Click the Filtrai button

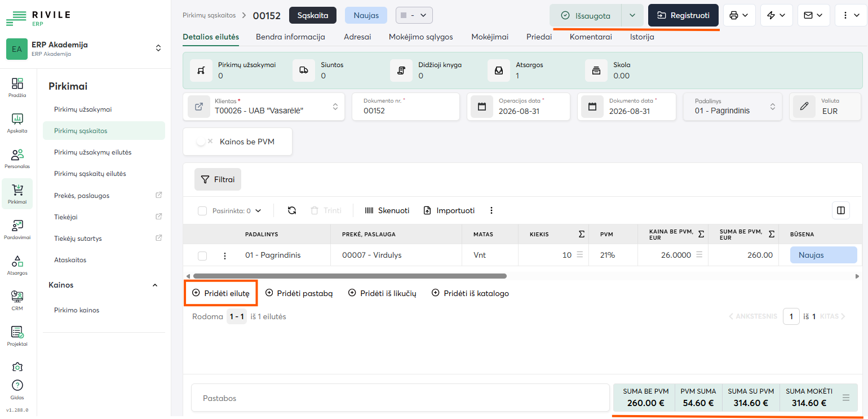(218, 179)
